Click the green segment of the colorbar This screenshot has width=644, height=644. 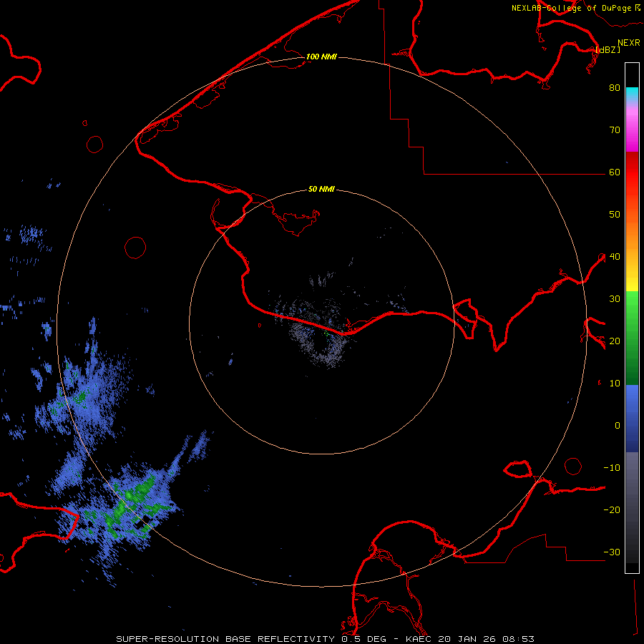pyautogui.click(x=632, y=338)
